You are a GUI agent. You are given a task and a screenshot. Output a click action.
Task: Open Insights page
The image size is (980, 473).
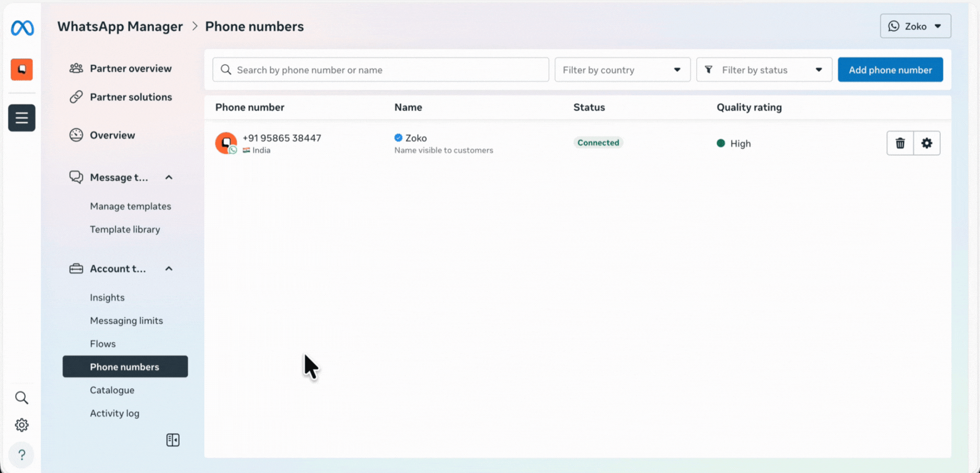pos(107,297)
